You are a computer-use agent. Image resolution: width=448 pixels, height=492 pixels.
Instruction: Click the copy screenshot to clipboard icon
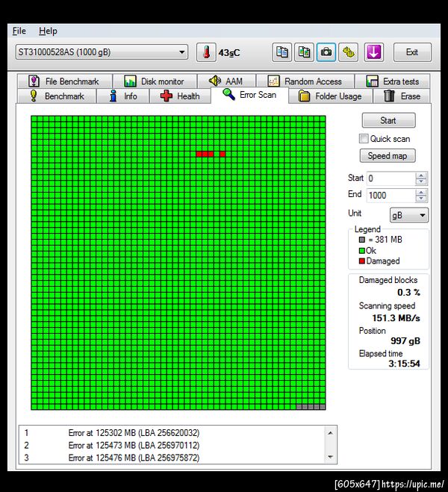(304, 52)
